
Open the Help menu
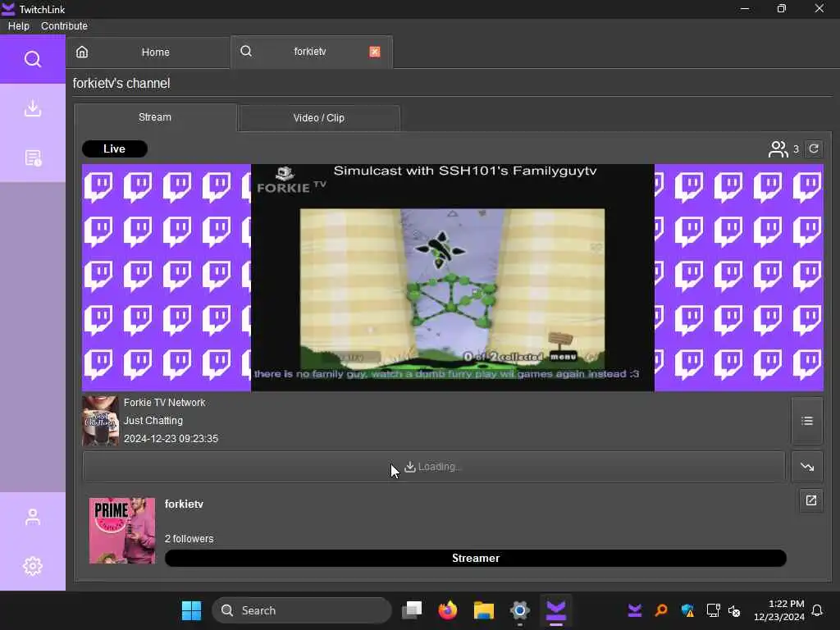pyautogui.click(x=19, y=25)
